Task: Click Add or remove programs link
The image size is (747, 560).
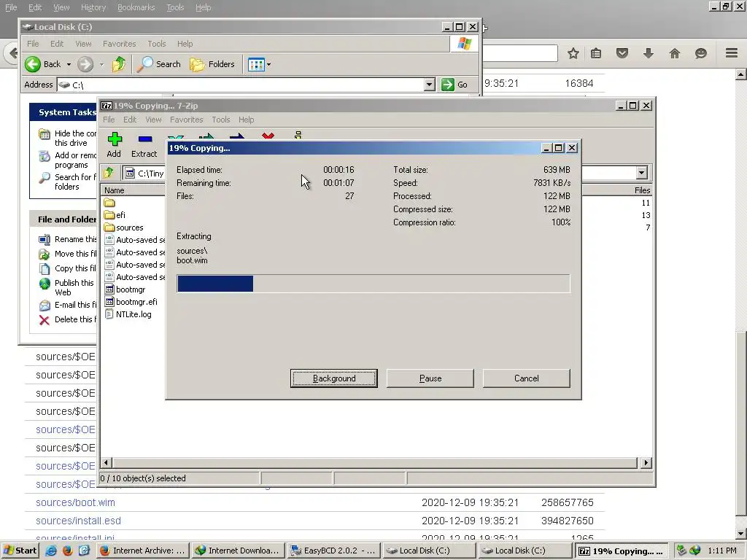Action: click(75, 160)
